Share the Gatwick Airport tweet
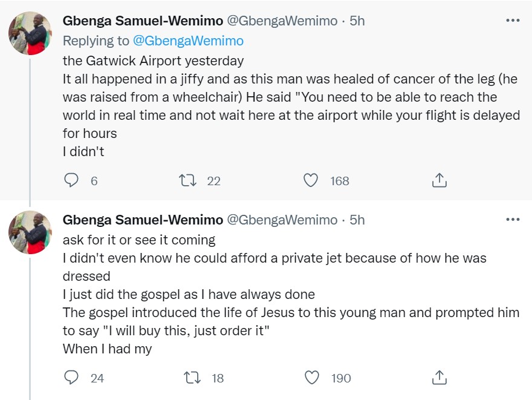Viewport: 532px width, 400px height. tap(440, 180)
